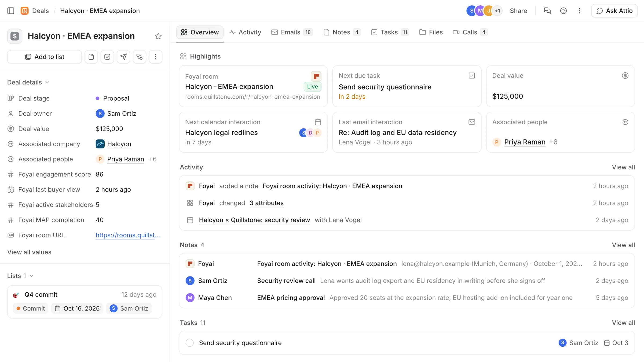
Task: Click the Share button
Action: (518, 11)
